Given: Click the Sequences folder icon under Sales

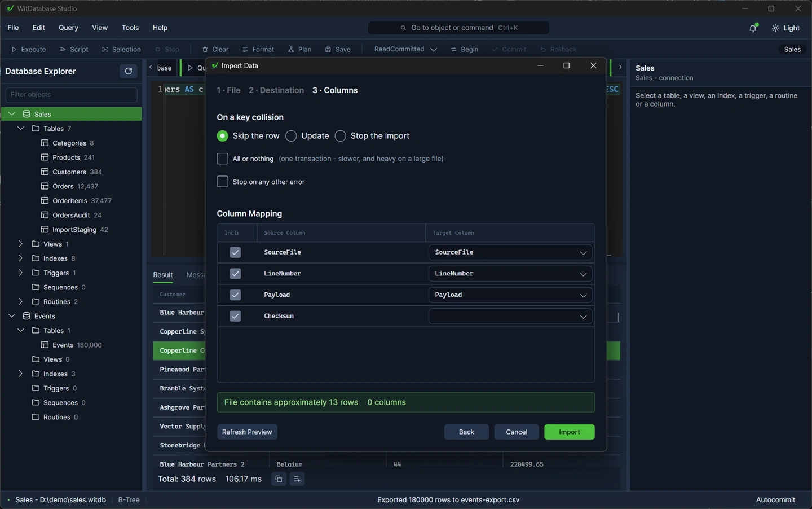Looking at the screenshot, I should (36, 287).
